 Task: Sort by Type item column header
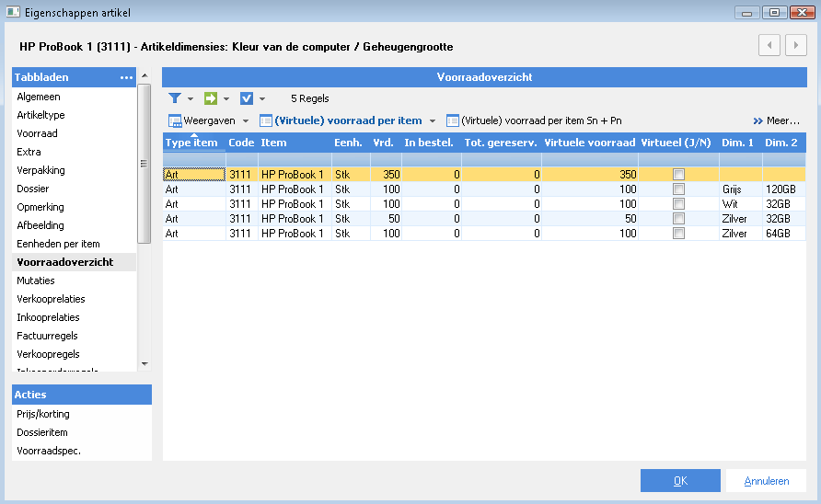[x=193, y=143]
